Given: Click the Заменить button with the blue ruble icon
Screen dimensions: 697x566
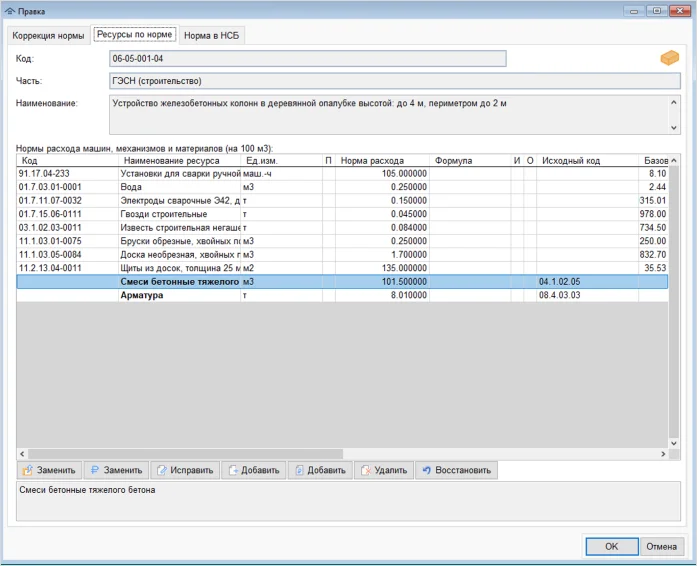Looking at the screenshot, I should 116,470.
